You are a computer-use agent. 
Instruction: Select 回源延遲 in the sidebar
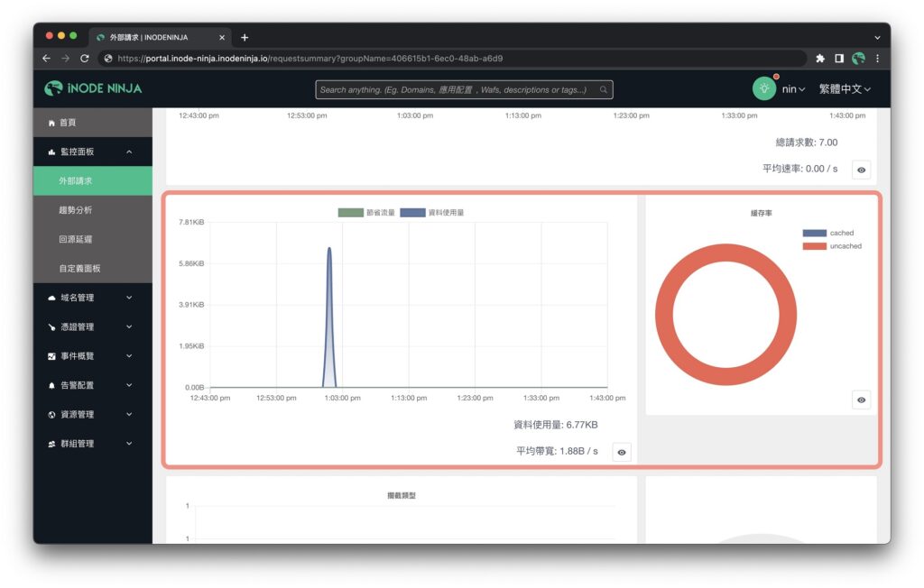(x=93, y=239)
